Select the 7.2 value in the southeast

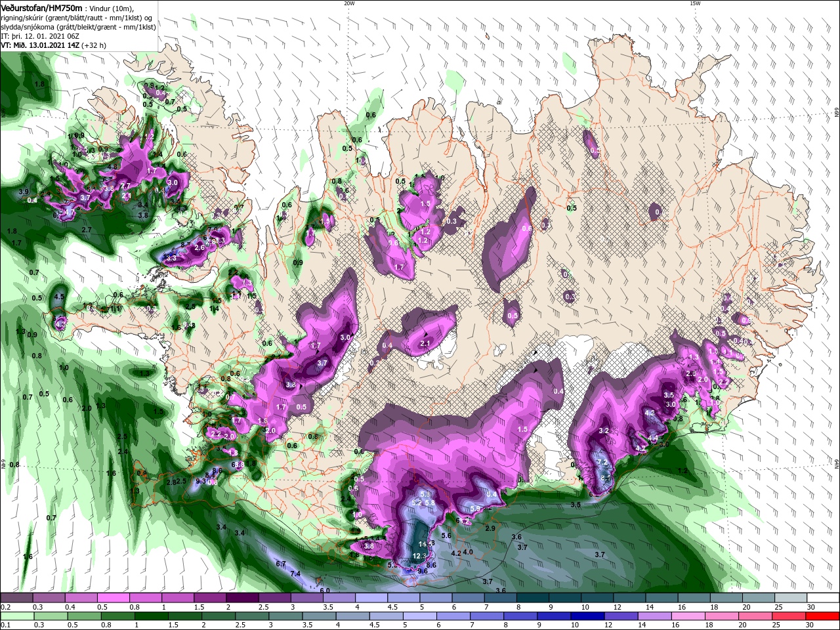click(x=604, y=462)
